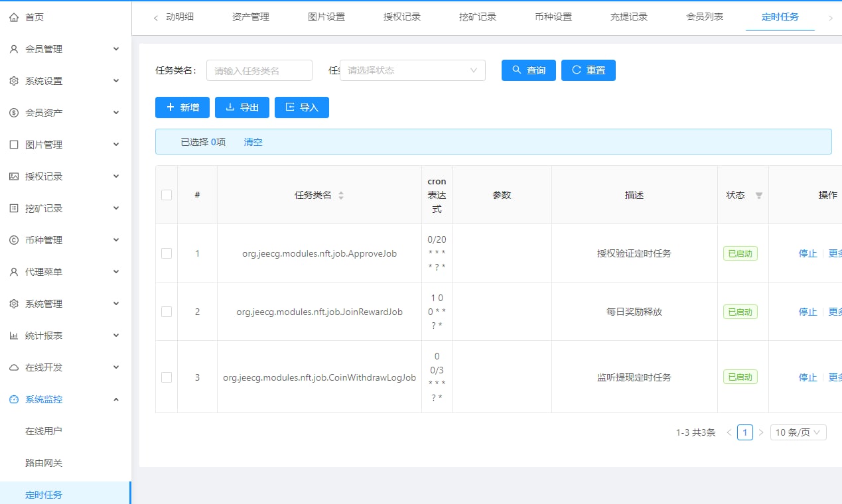This screenshot has height=504, width=842.
Task: Click the 每日奖励释放 description cell
Action: (x=634, y=312)
